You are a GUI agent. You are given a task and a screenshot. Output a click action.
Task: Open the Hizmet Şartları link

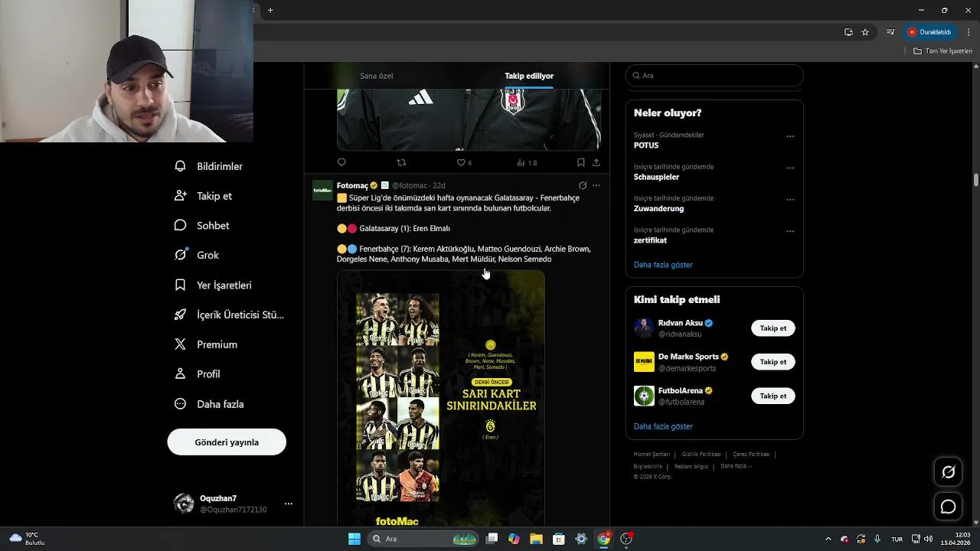click(x=652, y=454)
